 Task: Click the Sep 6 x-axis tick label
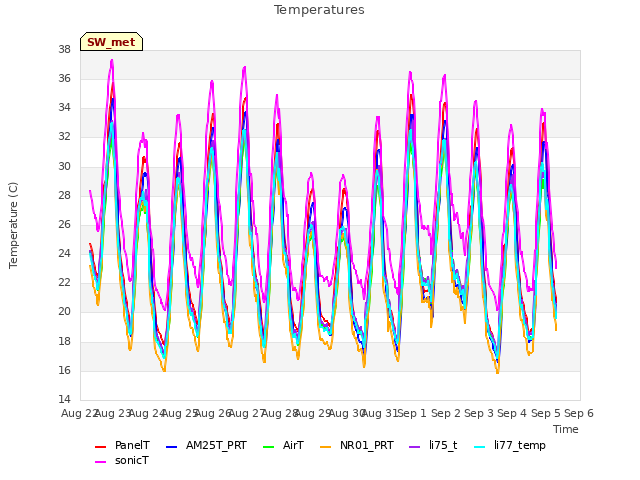[x=579, y=413]
